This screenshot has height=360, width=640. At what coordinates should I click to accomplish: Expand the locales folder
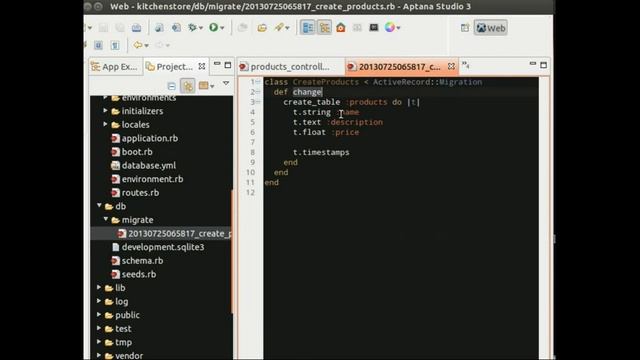(105, 124)
